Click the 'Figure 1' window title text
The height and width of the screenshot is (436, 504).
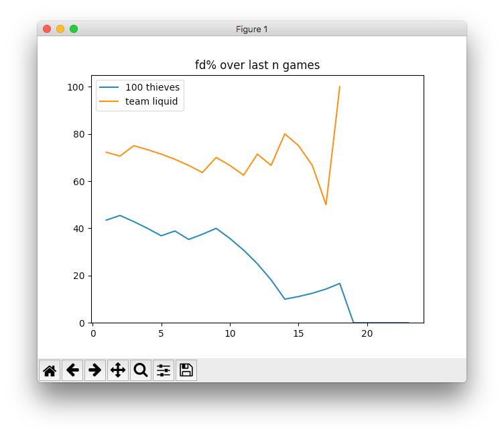(x=252, y=30)
